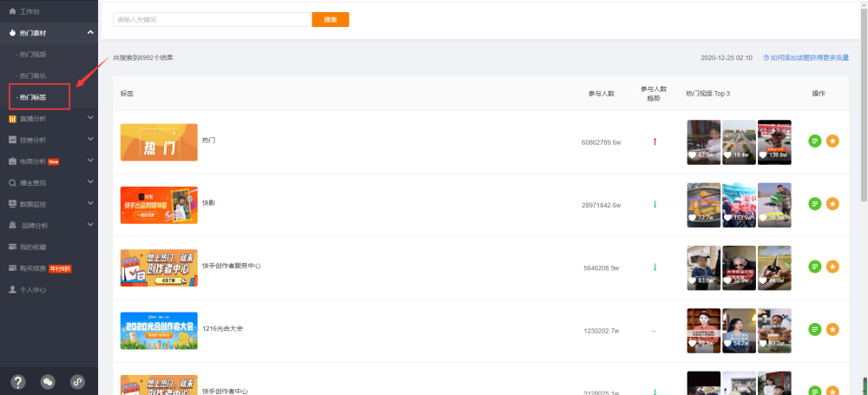Favorite 快手创作者服务中心 with the orange star icon
The image size is (868, 395).
(832, 267)
